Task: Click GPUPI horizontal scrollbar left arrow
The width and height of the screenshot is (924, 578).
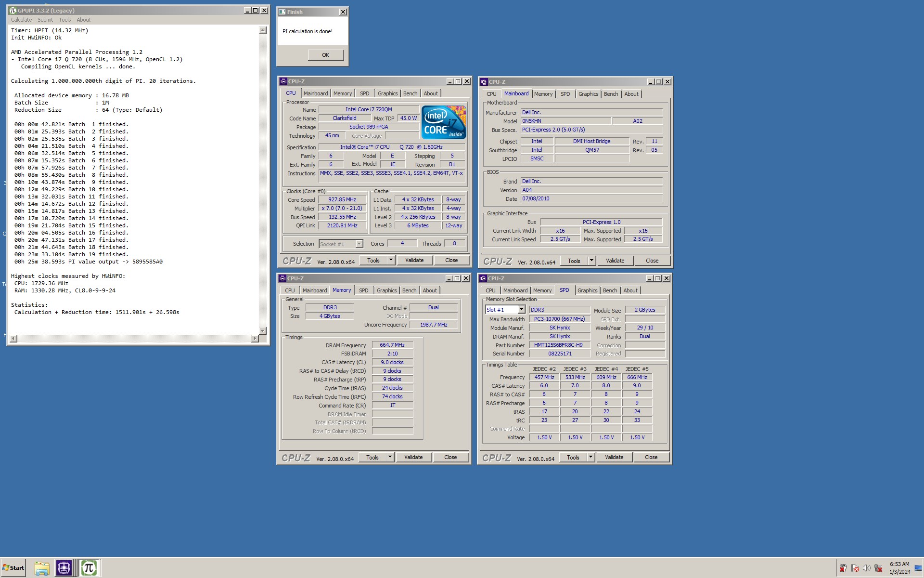Action: (13, 339)
